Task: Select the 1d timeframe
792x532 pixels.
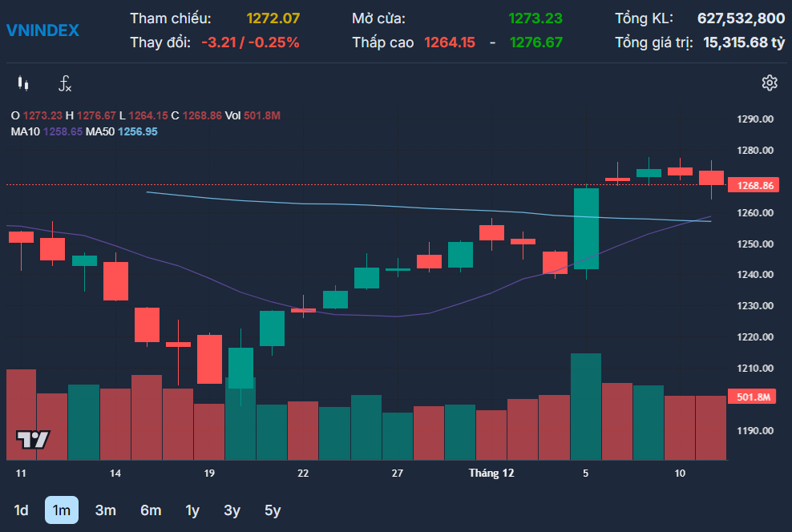Action: pyautogui.click(x=22, y=510)
